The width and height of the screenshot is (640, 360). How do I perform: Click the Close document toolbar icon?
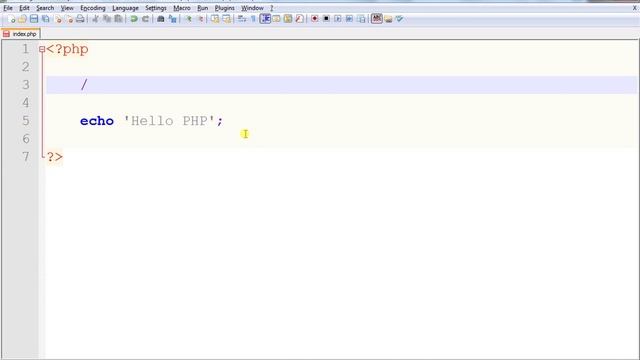(x=58, y=19)
